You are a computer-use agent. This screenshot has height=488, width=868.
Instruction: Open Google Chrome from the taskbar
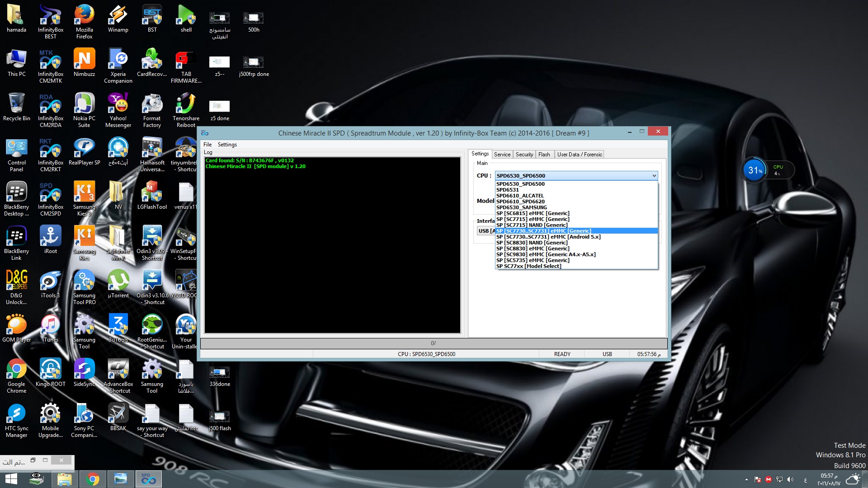point(93,479)
